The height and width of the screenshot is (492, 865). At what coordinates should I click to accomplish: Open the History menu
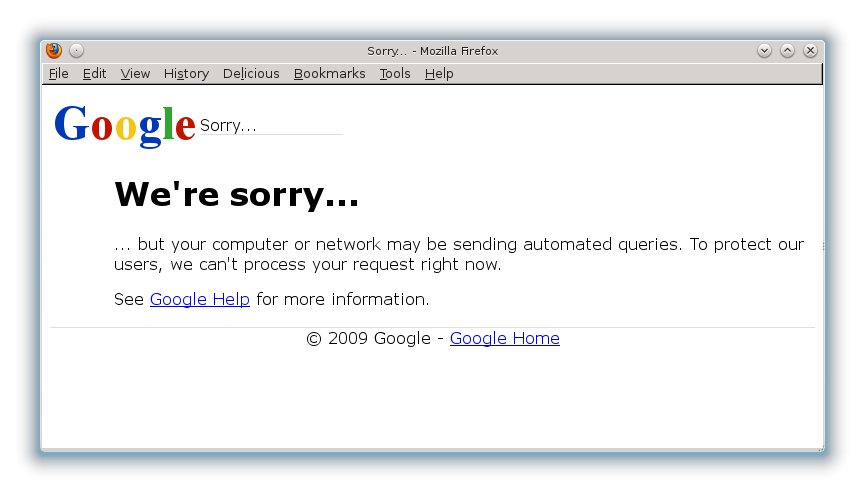tap(186, 73)
